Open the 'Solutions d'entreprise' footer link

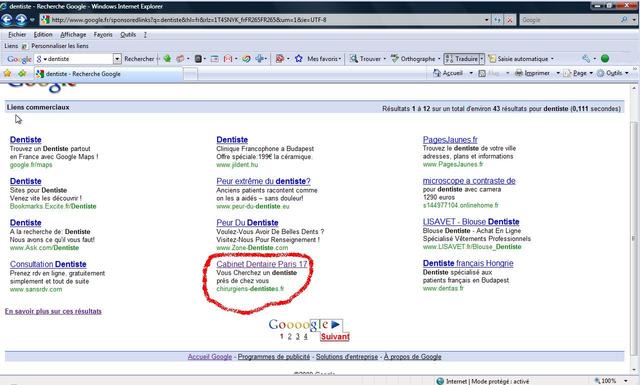point(347,357)
